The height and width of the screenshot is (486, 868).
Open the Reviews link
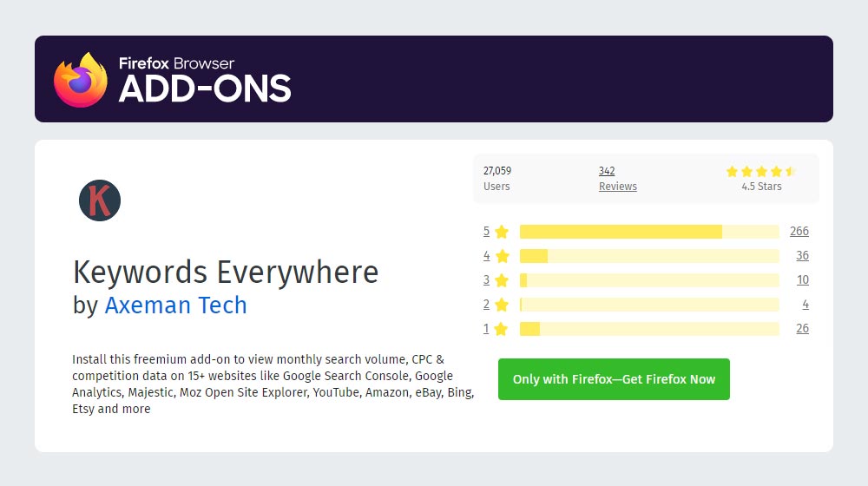[x=618, y=187]
